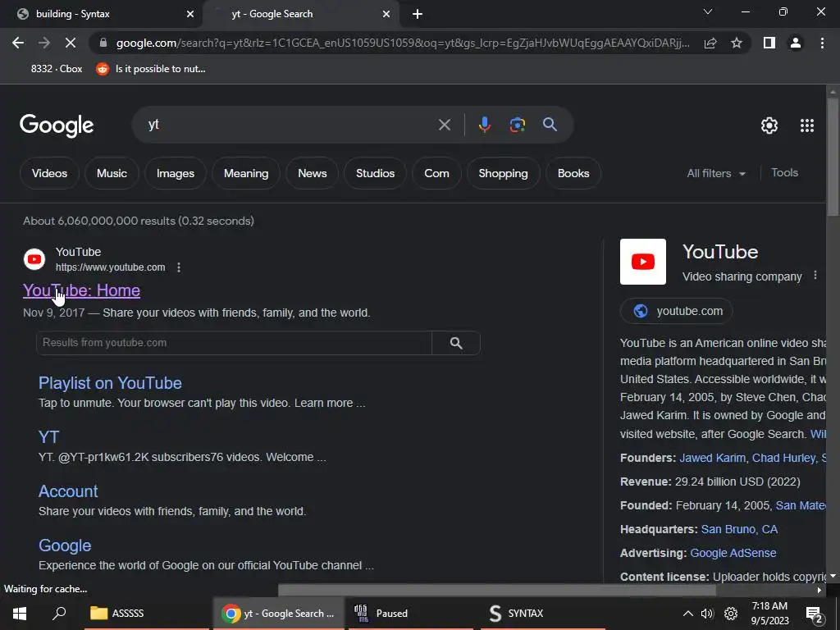Screen dimensions: 840x630
Task: Filter results by Music
Action: (112, 173)
